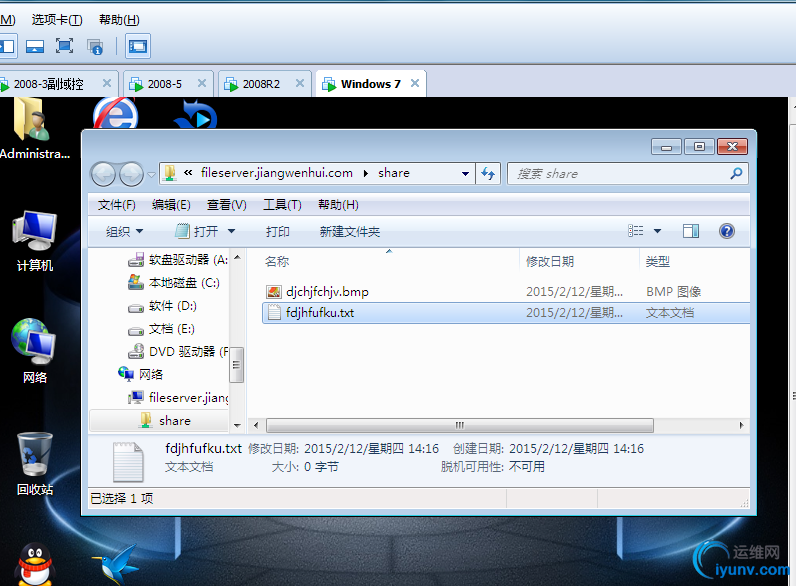The width and height of the screenshot is (796, 586).
Task: Open 计算机 desktop icon
Action: tap(35, 242)
